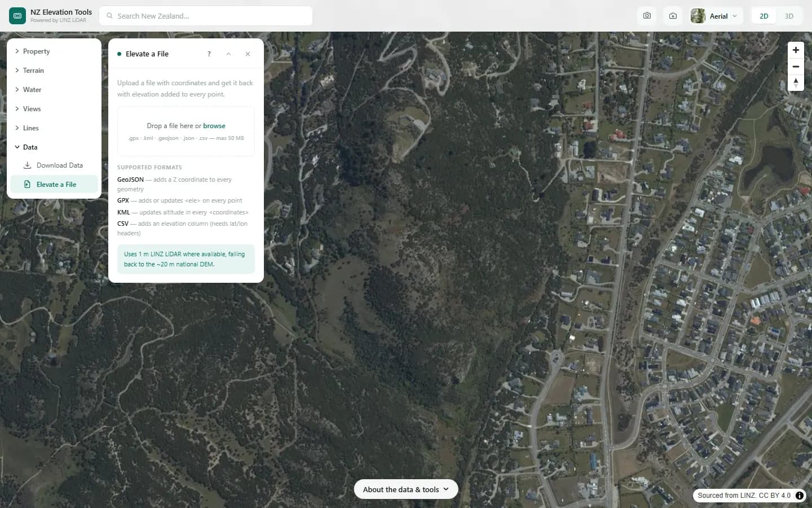Image resolution: width=812 pixels, height=508 pixels.
Task: Open help for Elevate a File panel
Action: pos(209,54)
